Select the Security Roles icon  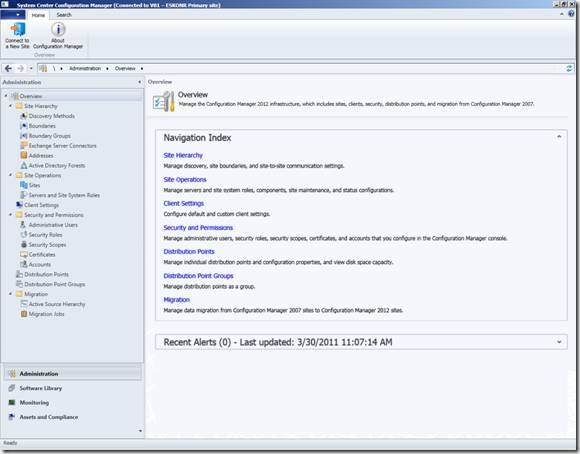(24, 235)
